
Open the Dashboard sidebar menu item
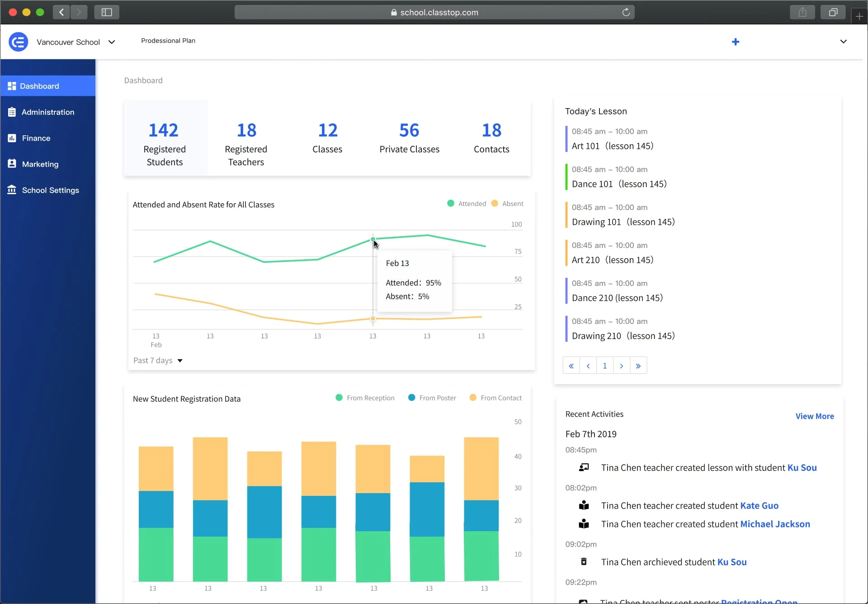tap(40, 86)
